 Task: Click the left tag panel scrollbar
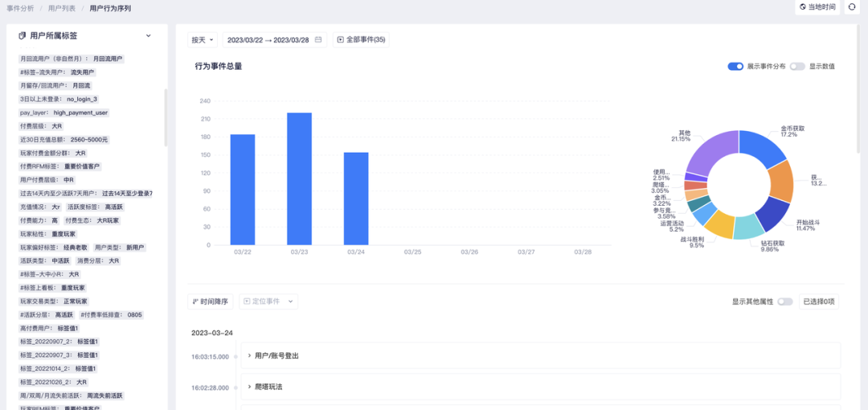tap(166, 117)
